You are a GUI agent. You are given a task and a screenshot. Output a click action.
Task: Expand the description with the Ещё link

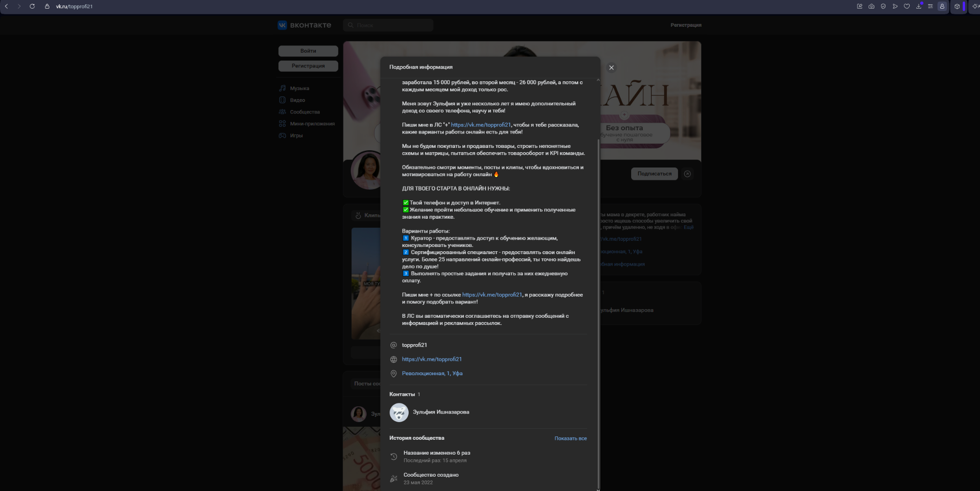[x=689, y=227]
